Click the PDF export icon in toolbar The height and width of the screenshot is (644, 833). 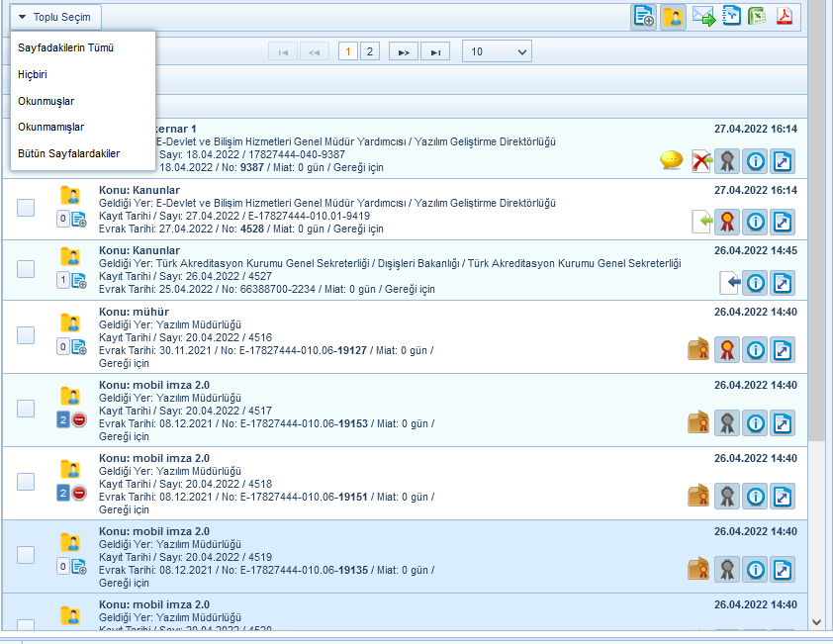(x=784, y=17)
